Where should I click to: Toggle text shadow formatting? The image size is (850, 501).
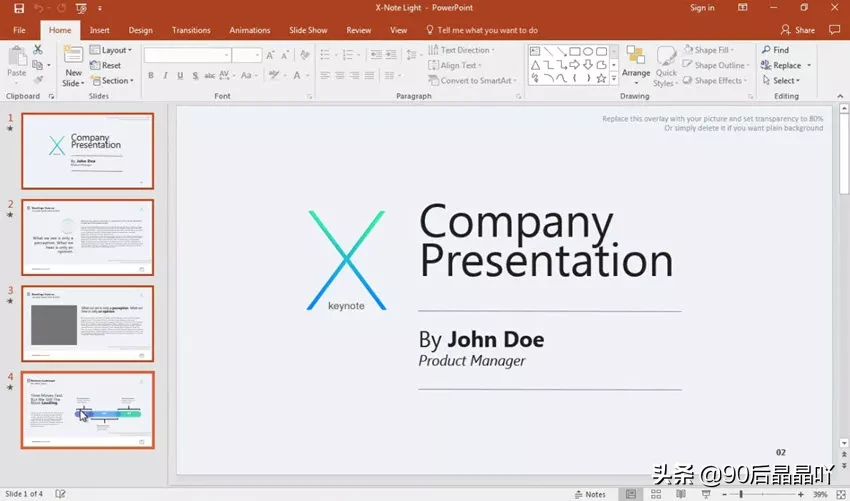pyautogui.click(x=195, y=75)
